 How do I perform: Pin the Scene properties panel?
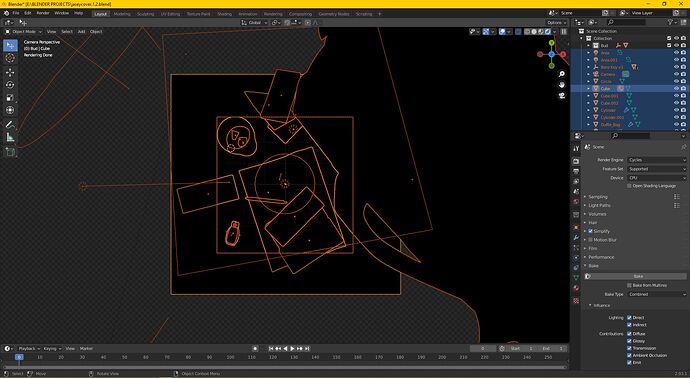683,147
